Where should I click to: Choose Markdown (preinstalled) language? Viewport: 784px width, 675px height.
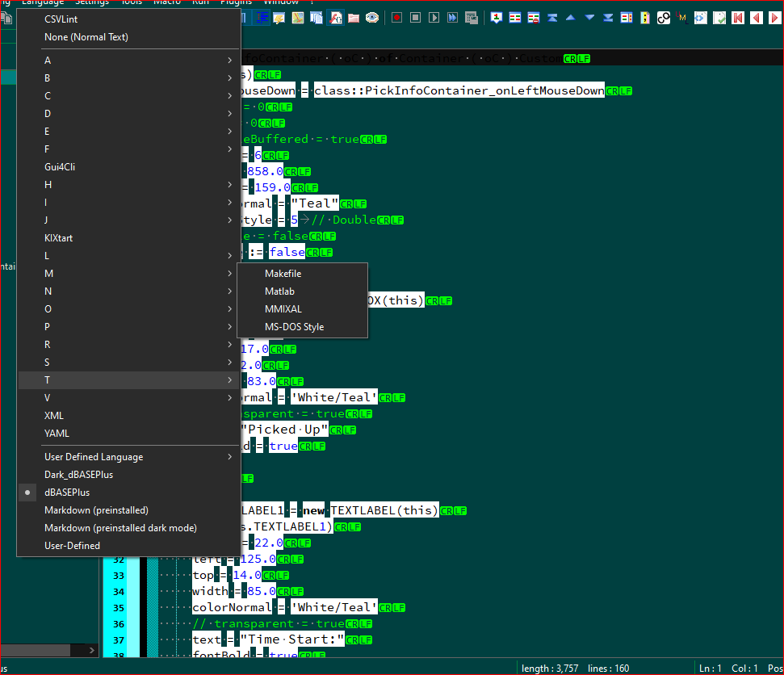tap(129, 510)
